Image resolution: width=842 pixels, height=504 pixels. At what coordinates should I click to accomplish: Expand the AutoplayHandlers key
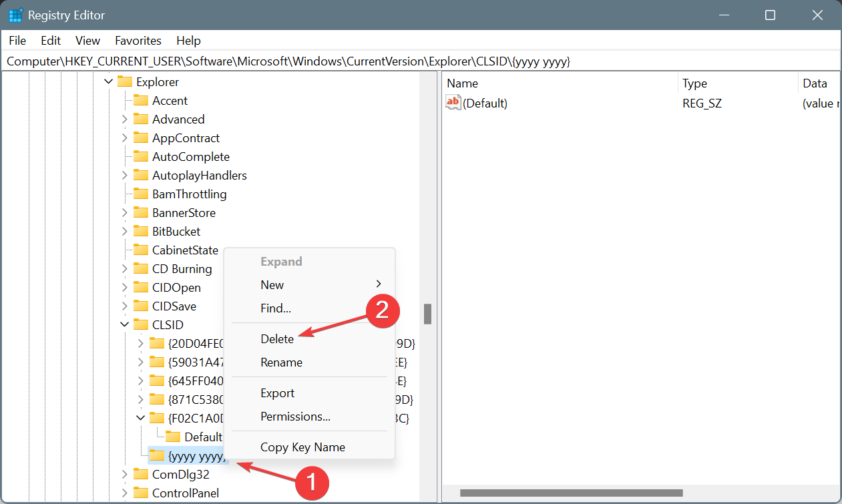(x=125, y=176)
